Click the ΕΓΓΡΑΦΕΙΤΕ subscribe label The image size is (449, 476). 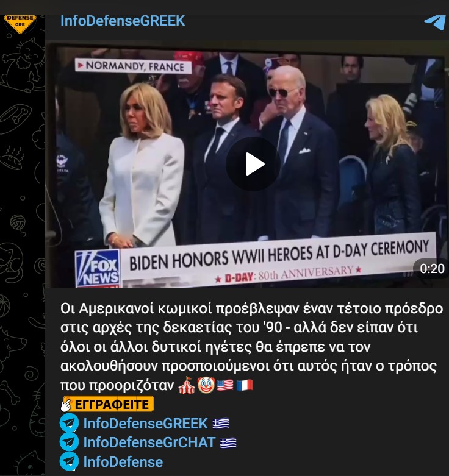(112, 404)
